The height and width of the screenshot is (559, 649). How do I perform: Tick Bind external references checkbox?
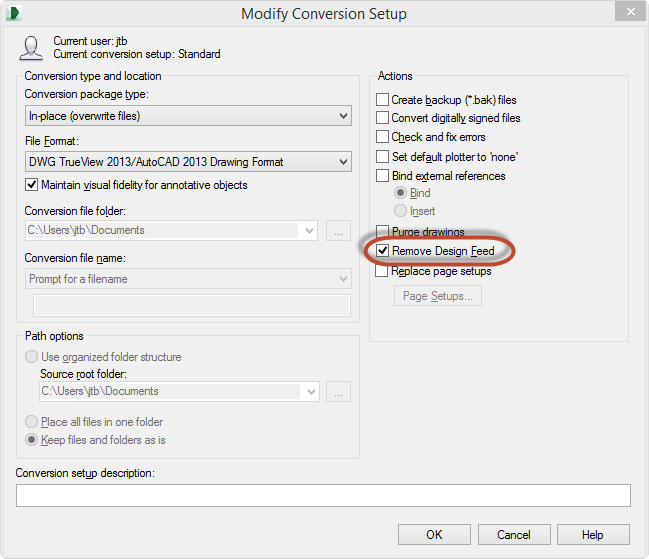point(382,176)
